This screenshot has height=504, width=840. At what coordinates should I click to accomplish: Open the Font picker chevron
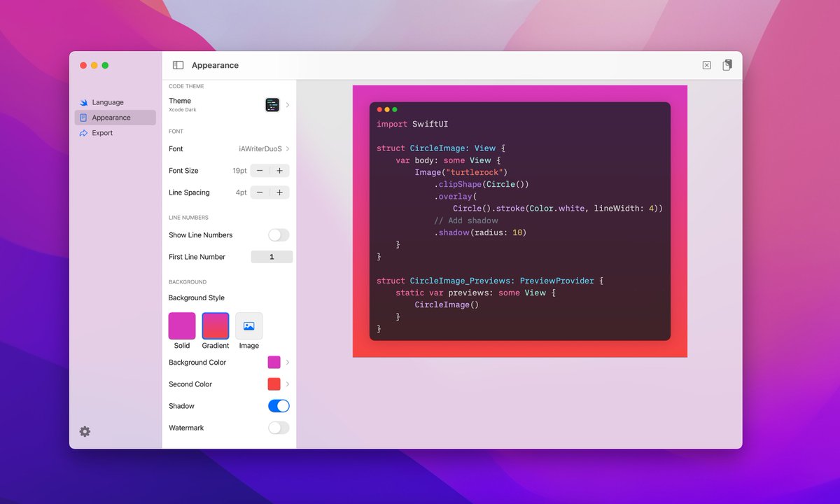[288, 149]
